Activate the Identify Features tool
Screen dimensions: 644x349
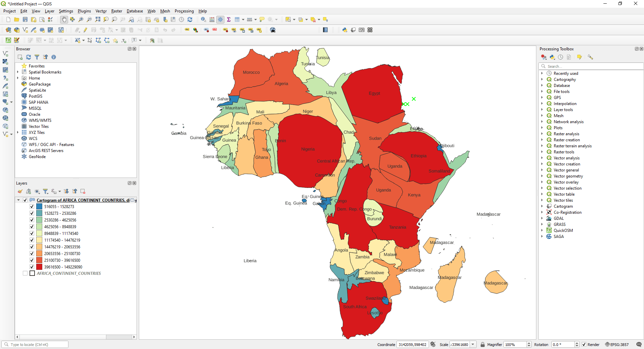pos(204,19)
